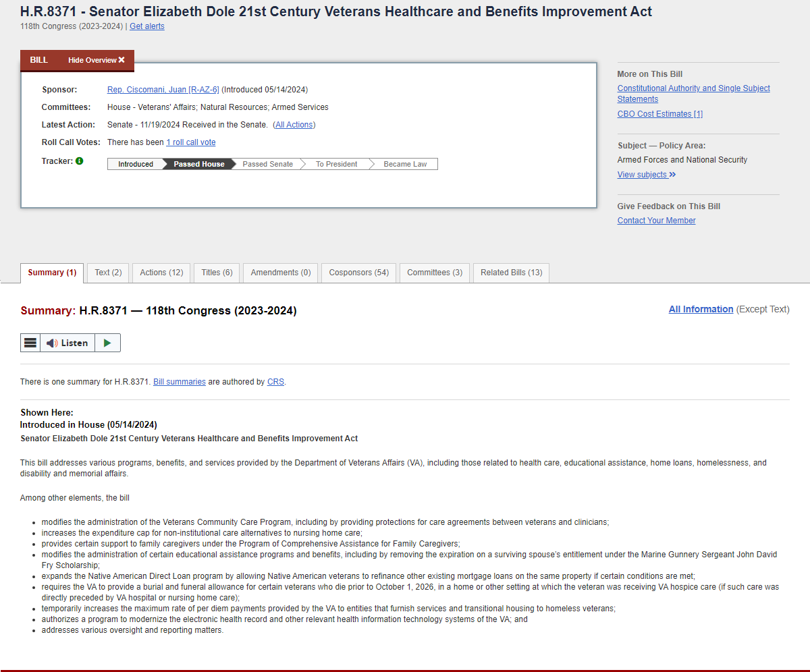Screen dimensions: 810x672
Task: Click 'Senate - 11/19/2024 Received in the Senate' text
Action: click(x=188, y=125)
